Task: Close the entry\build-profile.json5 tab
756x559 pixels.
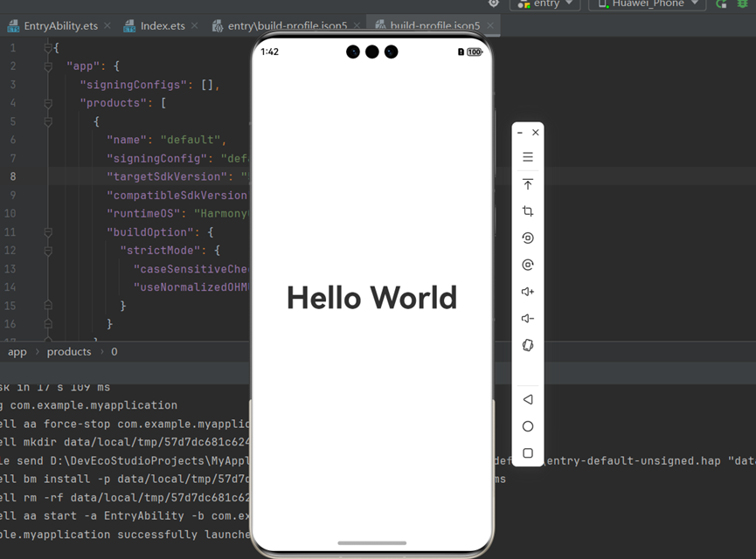Action: (x=357, y=25)
